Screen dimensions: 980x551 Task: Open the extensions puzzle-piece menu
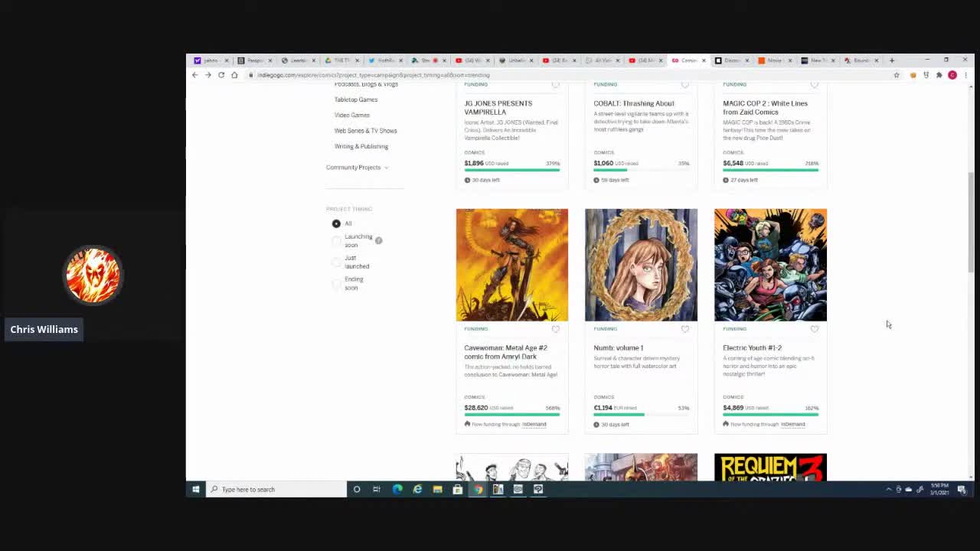point(939,75)
